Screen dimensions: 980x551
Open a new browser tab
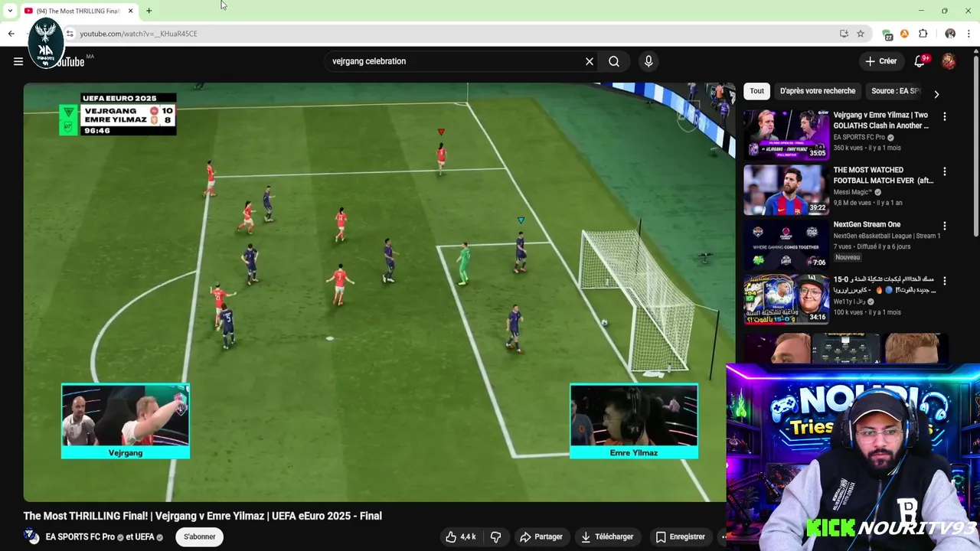(149, 11)
